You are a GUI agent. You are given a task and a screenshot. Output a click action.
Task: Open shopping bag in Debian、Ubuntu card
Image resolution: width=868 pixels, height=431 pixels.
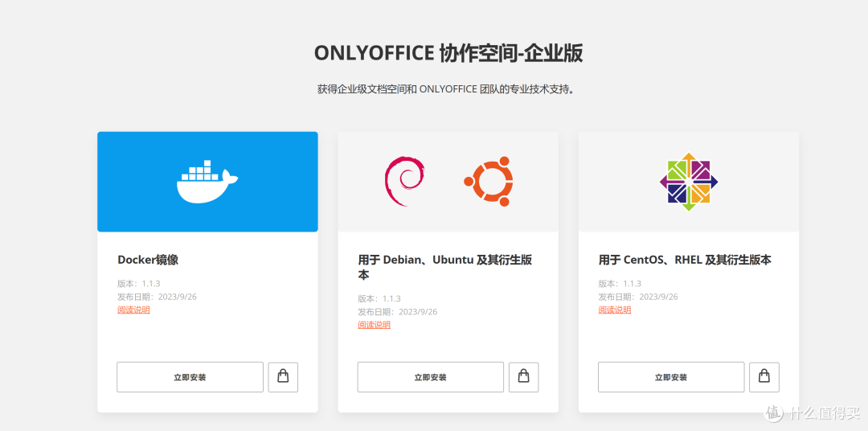coord(524,377)
